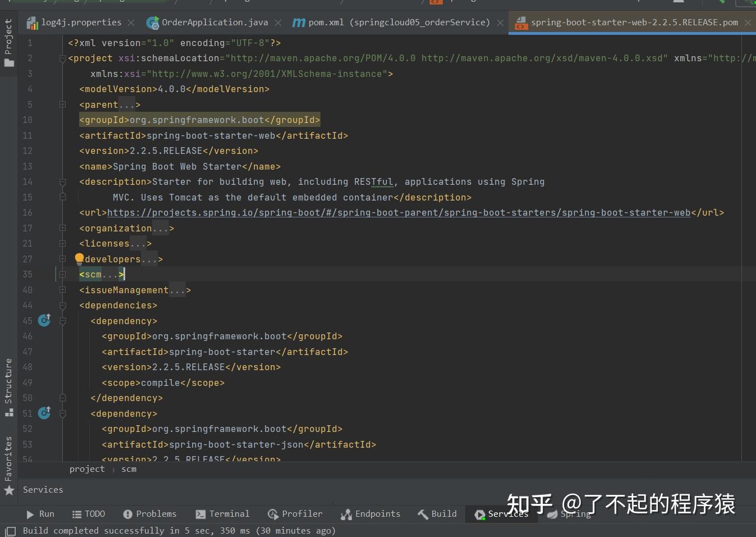Viewport: 756px width, 537px height.
Task: Open the spring-boot-starter-web documentation URL
Action: (x=400, y=212)
